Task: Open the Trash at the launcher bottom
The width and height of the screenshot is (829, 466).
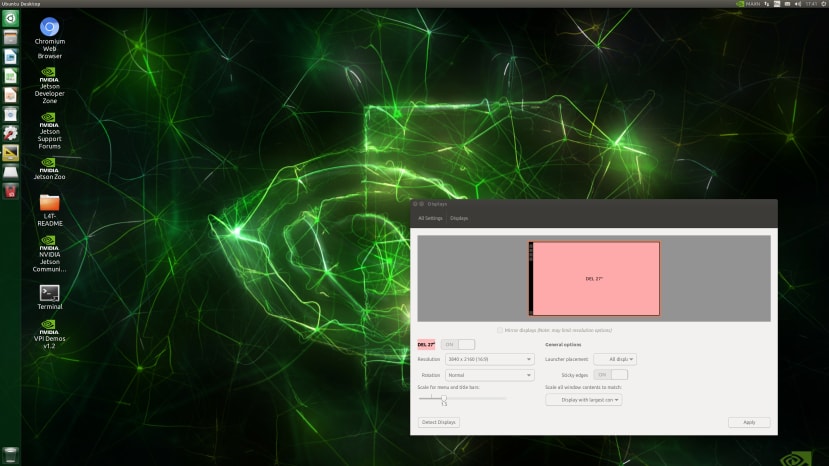Action: (10, 455)
